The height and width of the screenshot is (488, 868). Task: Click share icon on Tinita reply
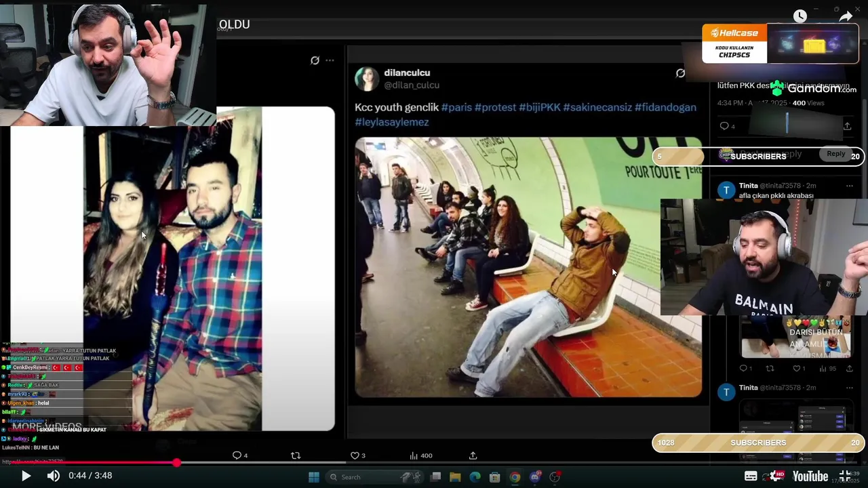(x=849, y=369)
